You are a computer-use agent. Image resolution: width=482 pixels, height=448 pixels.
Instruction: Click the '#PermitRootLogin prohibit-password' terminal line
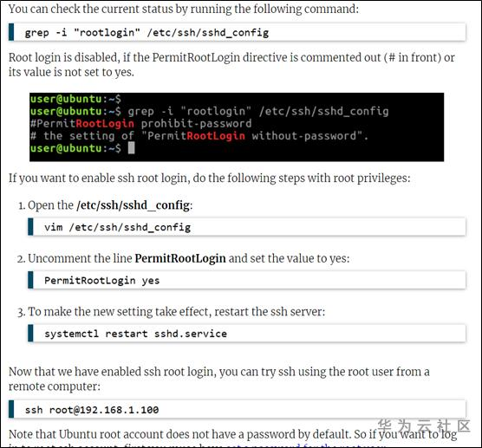tap(140, 124)
